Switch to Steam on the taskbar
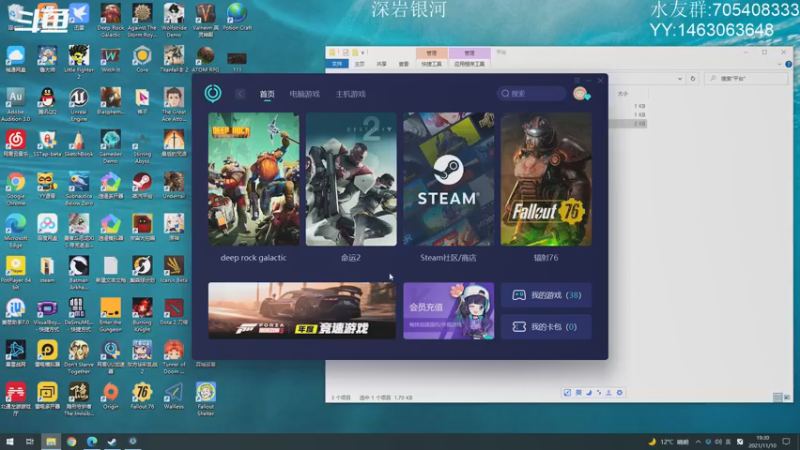800x450 pixels. [x=112, y=442]
